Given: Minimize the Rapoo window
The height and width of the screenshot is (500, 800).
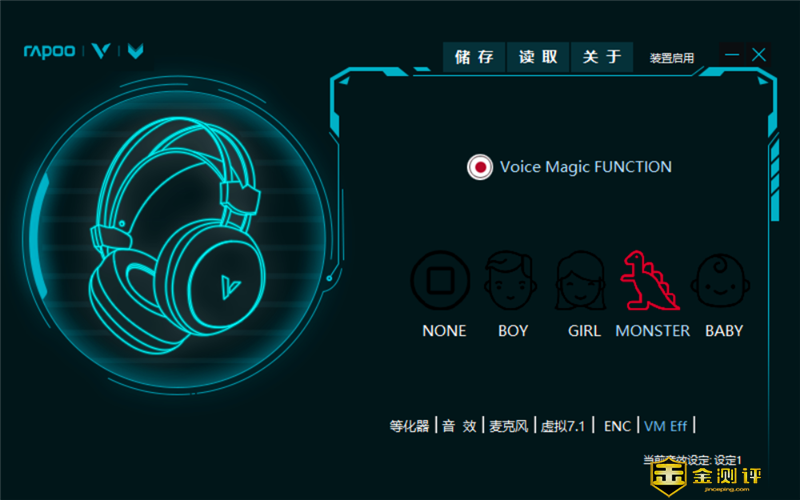Looking at the screenshot, I should coord(733,56).
